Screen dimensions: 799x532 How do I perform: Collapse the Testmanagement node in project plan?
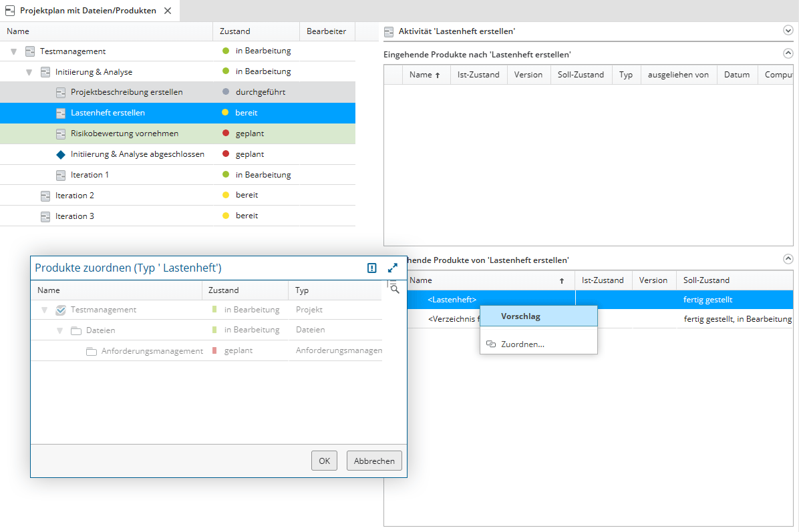(14, 51)
